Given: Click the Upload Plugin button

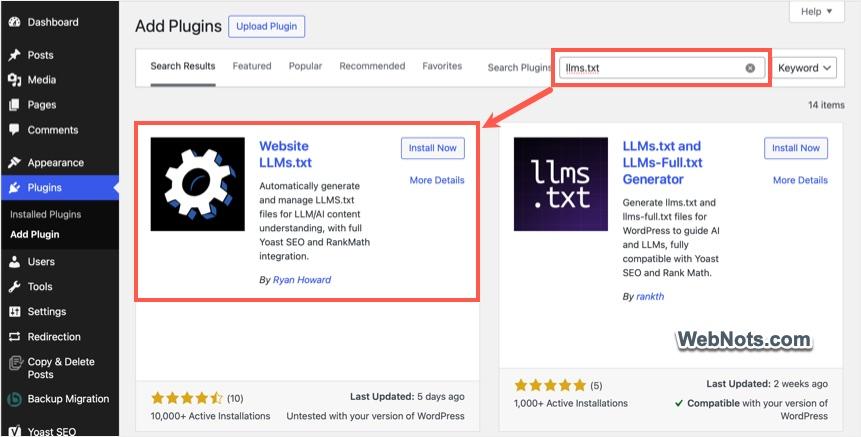Looking at the screenshot, I should click(x=266, y=26).
